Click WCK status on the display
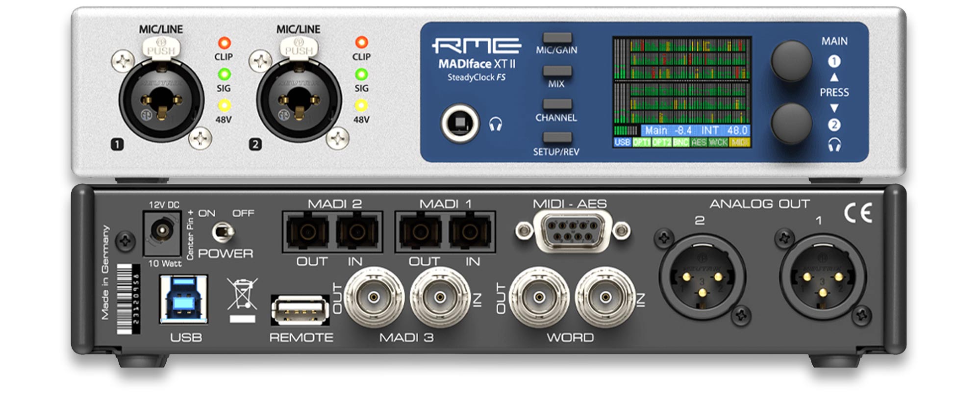The width and height of the screenshot is (980, 403). pyautogui.click(x=718, y=143)
